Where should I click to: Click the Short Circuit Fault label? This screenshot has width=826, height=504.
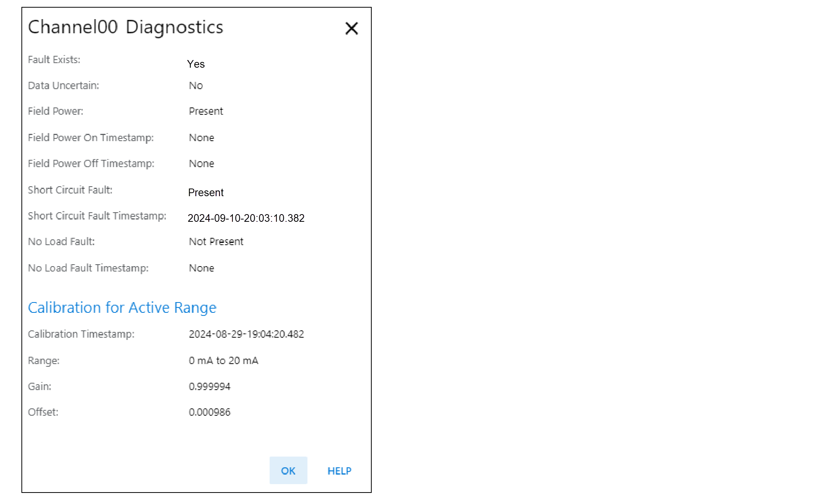click(70, 190)
